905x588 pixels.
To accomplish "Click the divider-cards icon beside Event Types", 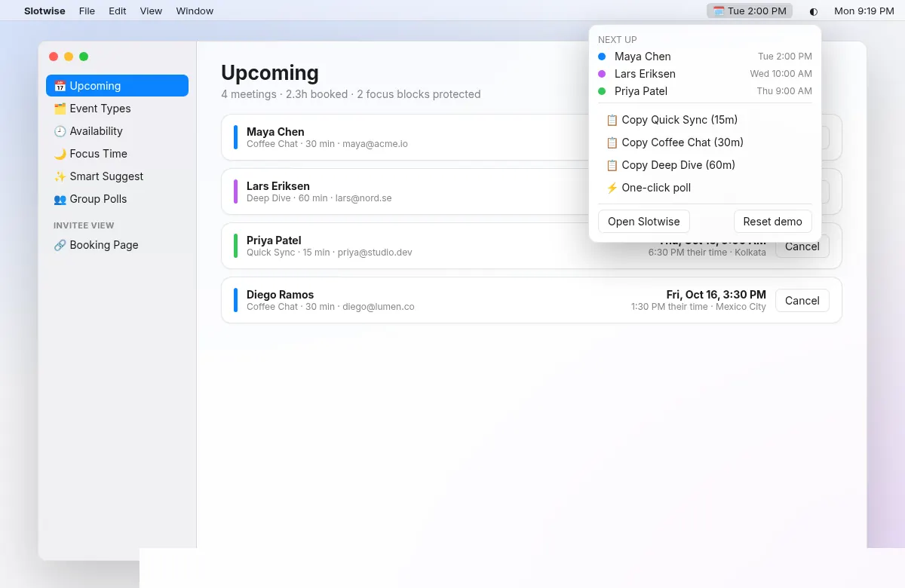I will point(60,109).
